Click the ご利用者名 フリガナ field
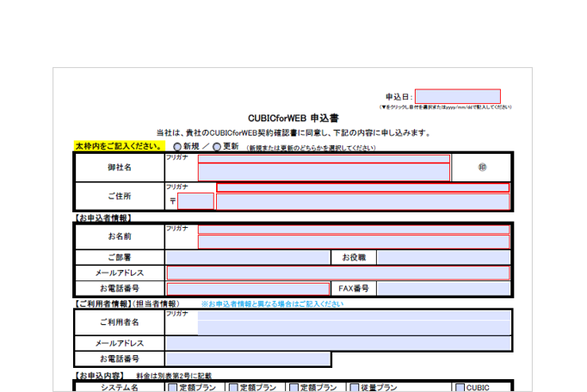 coord(354,315)
